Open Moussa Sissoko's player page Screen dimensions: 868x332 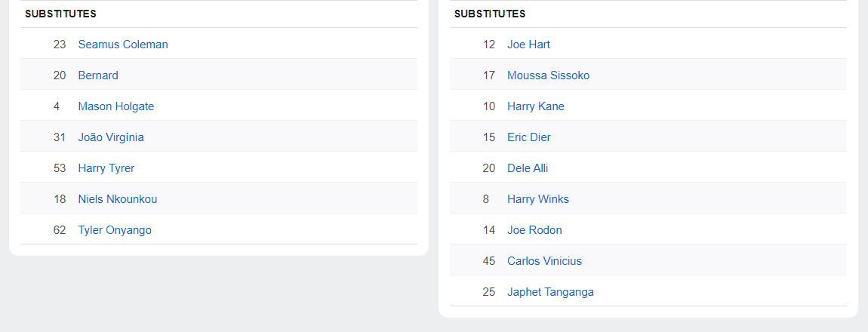(548, 75)
